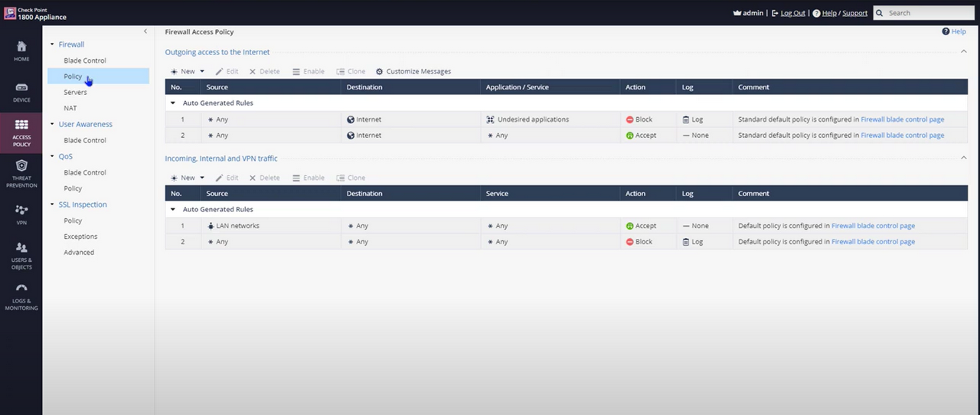980x415 pixels.
Task: Click LAN networks source icon
Action: point(211,226)
